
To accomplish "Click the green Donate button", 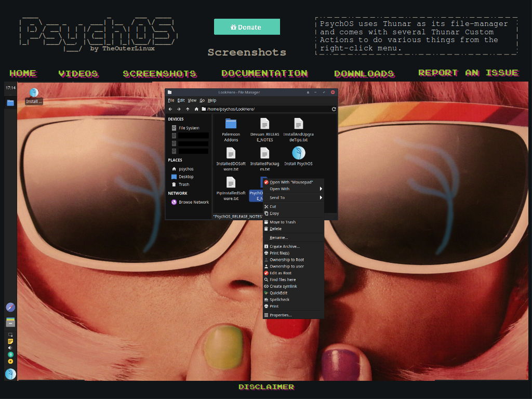I will (x=247, y=27).
